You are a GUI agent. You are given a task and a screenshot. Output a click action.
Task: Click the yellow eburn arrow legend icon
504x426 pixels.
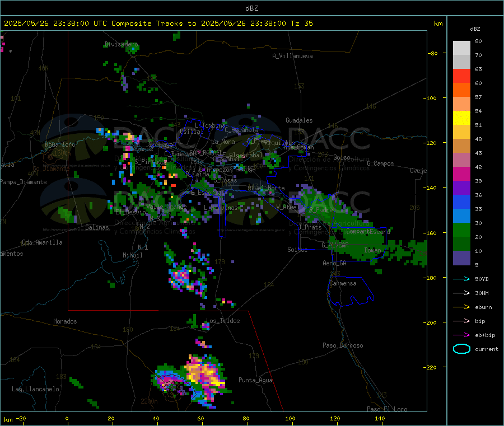pos(461,307)
